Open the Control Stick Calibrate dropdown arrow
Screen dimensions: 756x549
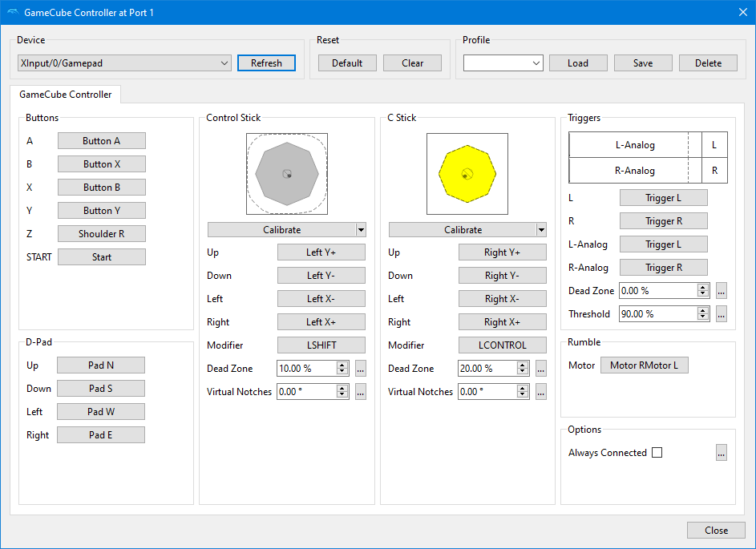coord(361,230)
